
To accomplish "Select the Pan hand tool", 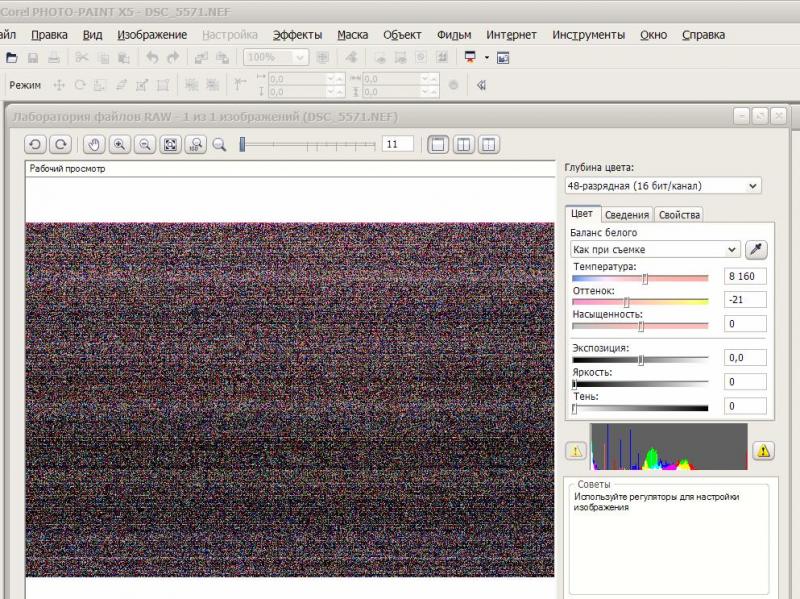I will 94,145.
